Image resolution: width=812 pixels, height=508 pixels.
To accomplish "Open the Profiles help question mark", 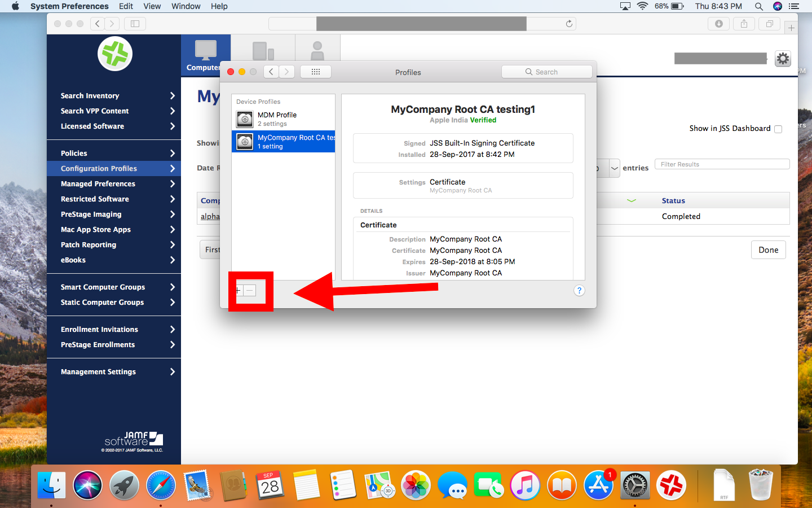I will (579, 291).
